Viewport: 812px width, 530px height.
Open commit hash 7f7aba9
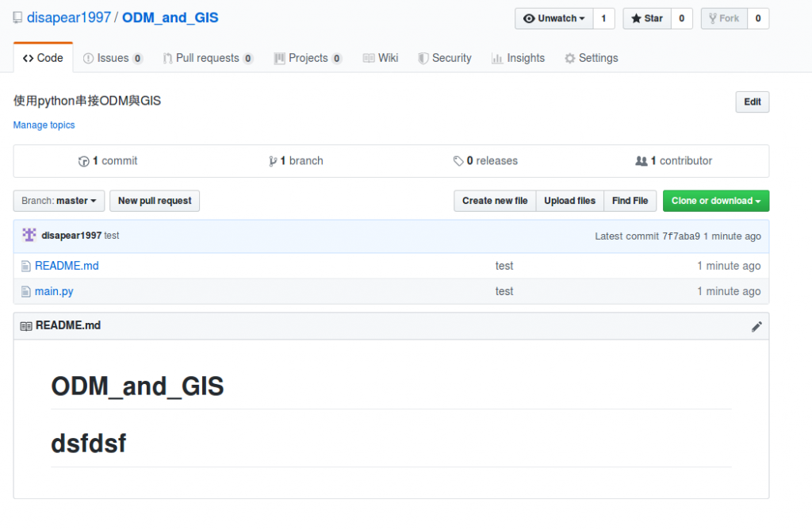pos(681,236)
